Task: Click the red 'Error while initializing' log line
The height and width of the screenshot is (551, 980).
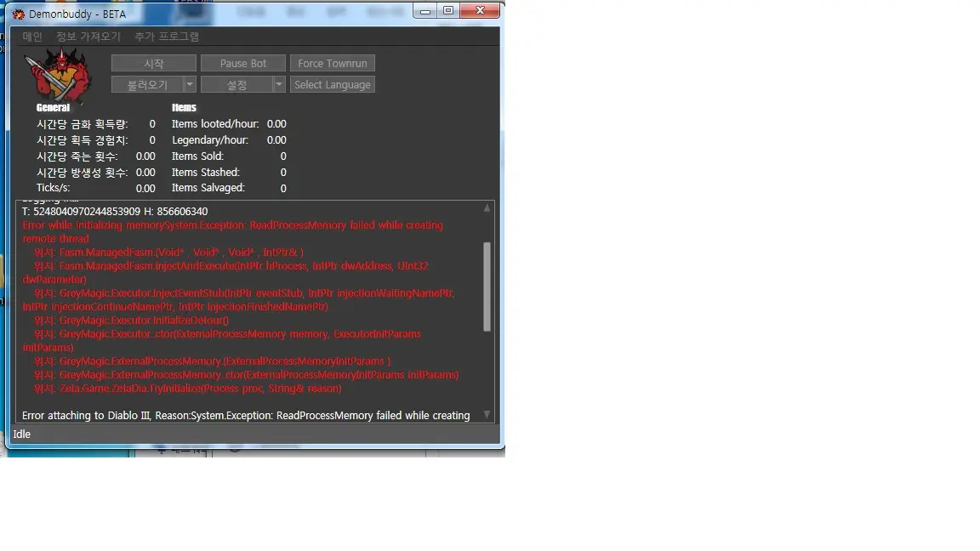Action: pos(232,232)
